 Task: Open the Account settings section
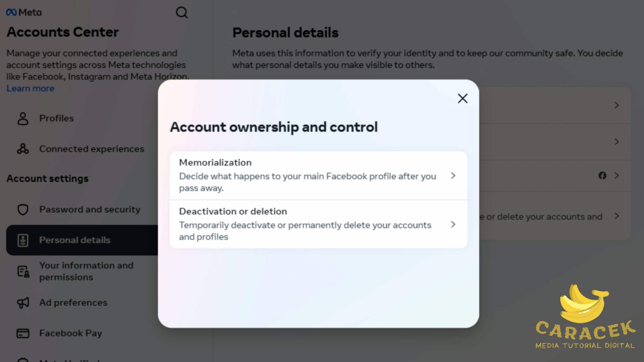click(48, 178)
